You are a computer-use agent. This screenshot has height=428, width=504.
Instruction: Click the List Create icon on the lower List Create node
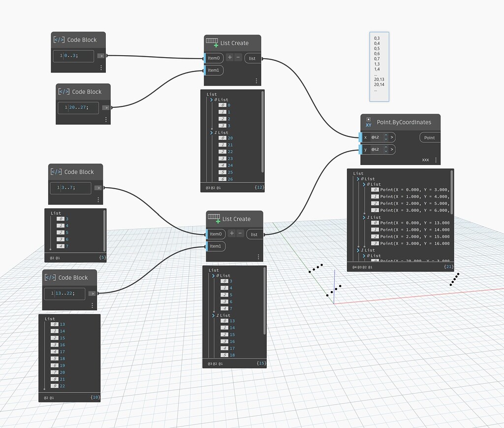point(214,218)
